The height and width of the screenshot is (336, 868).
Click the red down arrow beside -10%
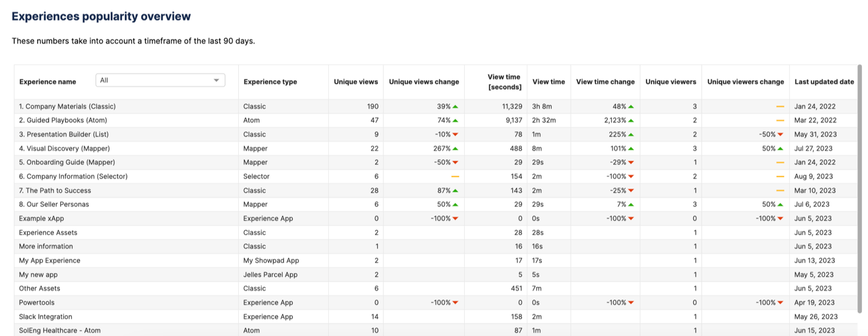point(456,134)
